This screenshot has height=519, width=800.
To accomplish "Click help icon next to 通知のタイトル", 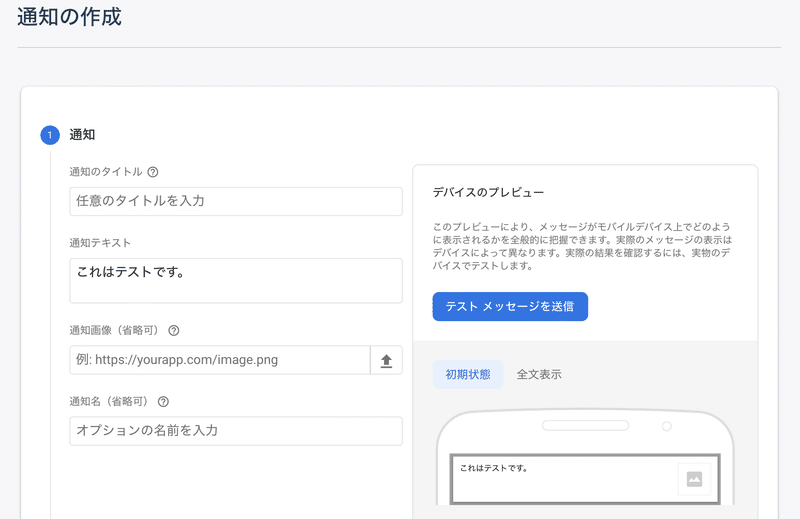I will tap(153, 172).
